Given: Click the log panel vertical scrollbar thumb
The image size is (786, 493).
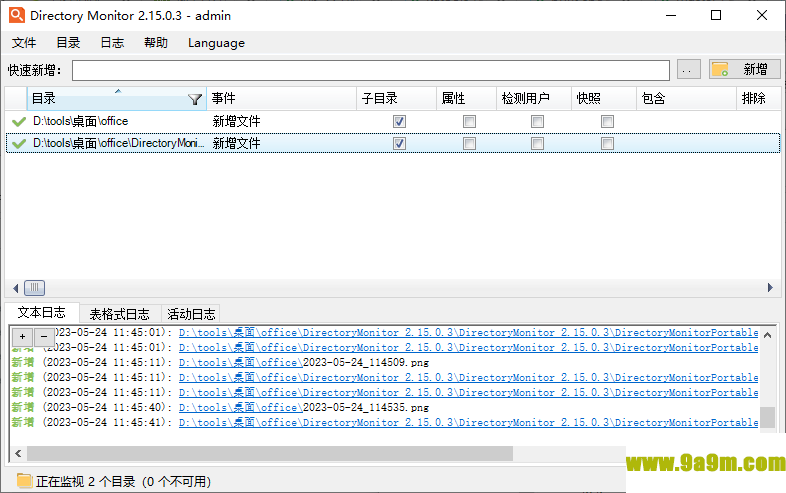Looking at the screenshot, I should tap(767, 417).
